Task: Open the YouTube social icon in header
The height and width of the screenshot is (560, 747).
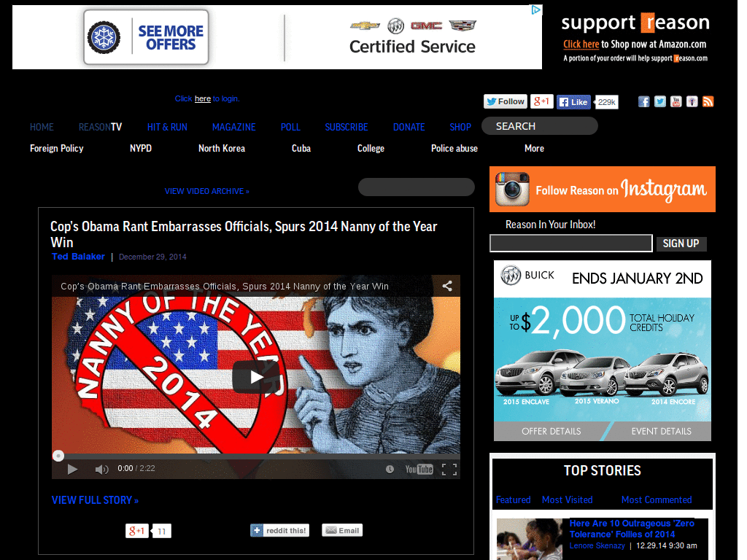Action: 676,102
